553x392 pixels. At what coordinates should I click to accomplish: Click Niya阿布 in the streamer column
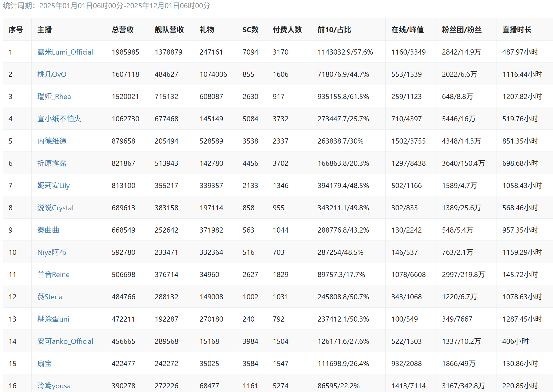(x=52, y=252)
